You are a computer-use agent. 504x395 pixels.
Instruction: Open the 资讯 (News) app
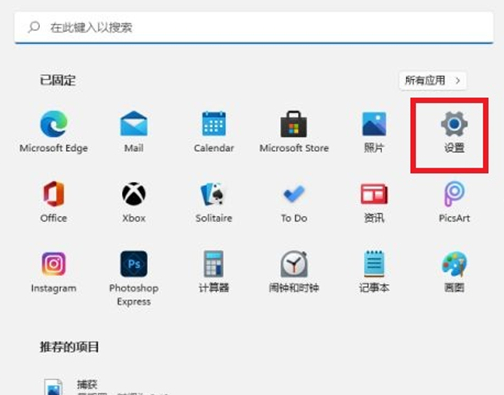374,202
